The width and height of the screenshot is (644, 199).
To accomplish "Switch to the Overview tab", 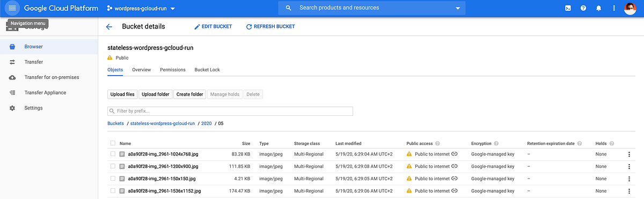I will point(142,70).
